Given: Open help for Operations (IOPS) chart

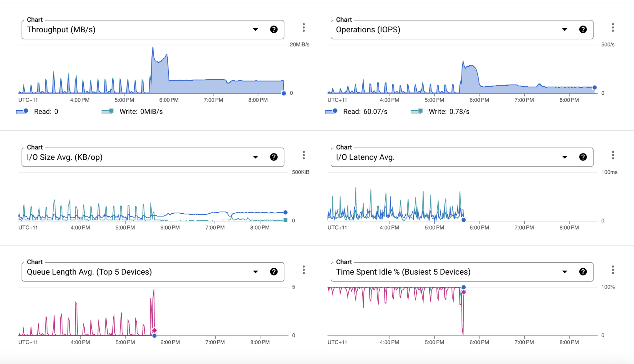Looking at the screenshot, I should tap(583, 30).
